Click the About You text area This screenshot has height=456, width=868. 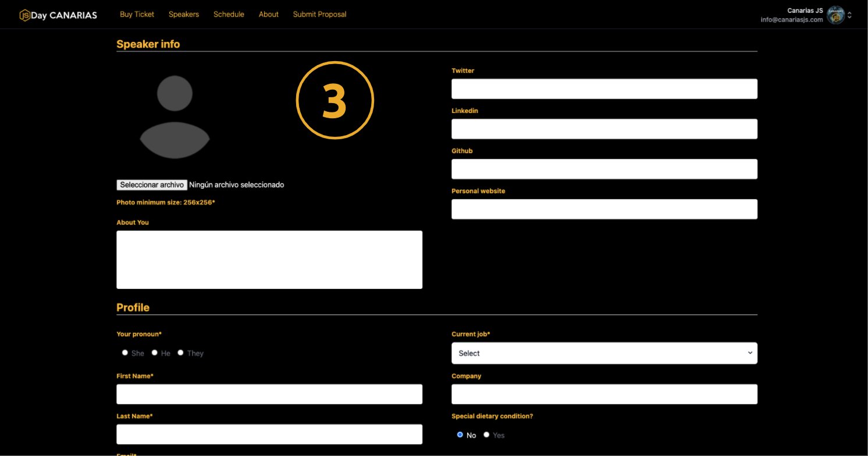269,260
